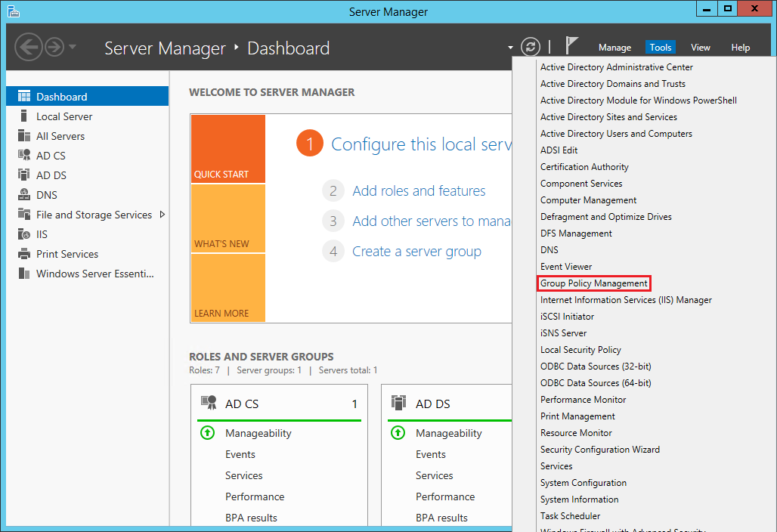
Task: Open DNS from the Tools menu
Action: (549, 250)
